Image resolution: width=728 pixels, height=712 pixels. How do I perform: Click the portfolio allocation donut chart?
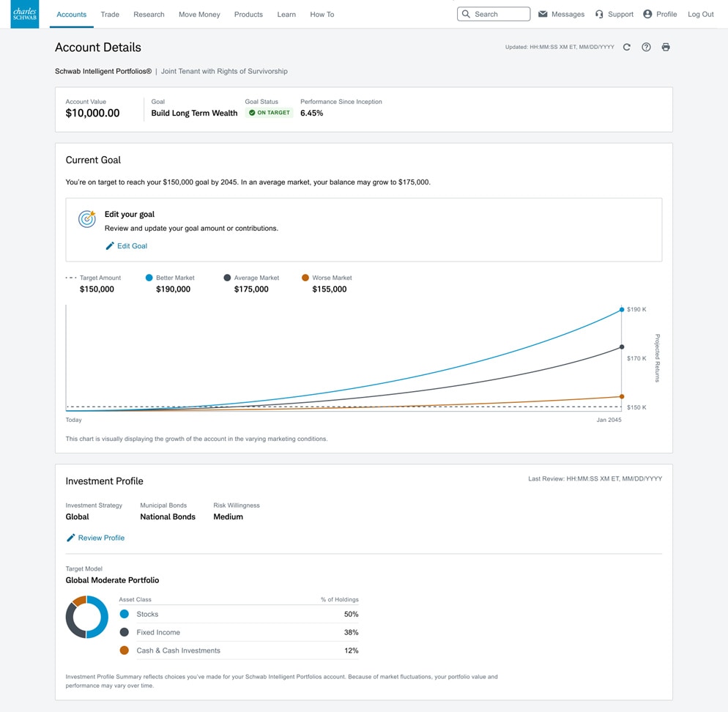click(x=87, y=617)
